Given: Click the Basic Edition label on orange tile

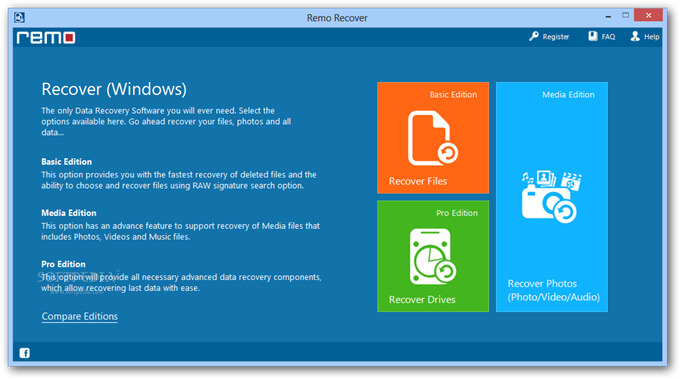Looking at the screenshot, I should (453, 95).
